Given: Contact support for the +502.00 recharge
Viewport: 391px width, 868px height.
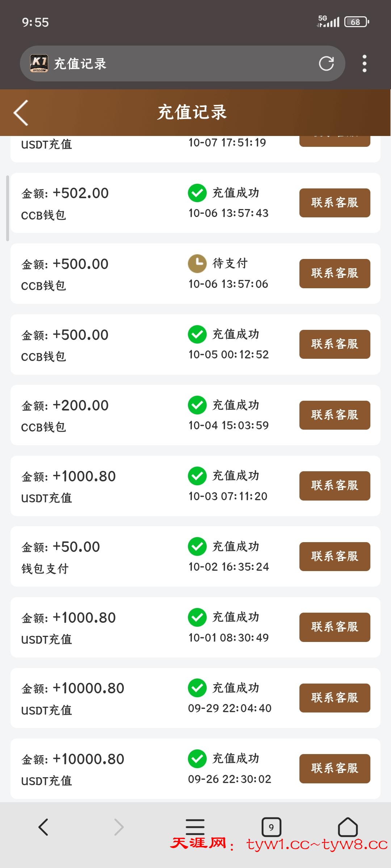Looking at the screenshot, I should pyautogui.click(x=335, y=203).
